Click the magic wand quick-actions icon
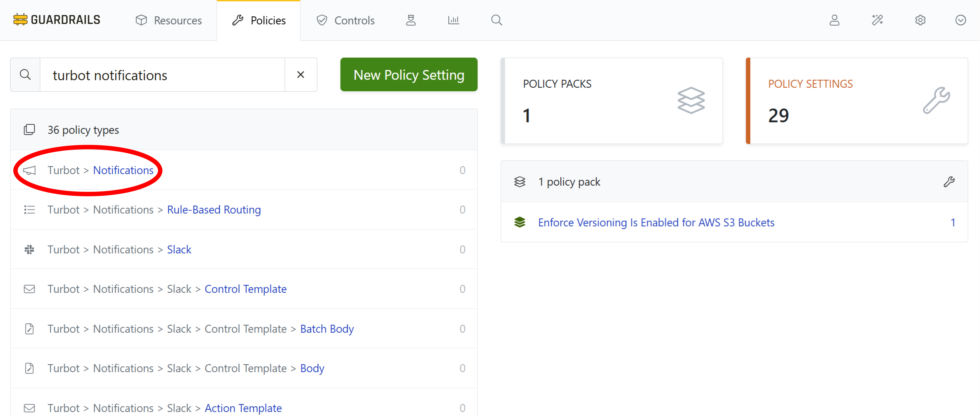Screen dimensions: 980x416 click(x=878, y=20)
